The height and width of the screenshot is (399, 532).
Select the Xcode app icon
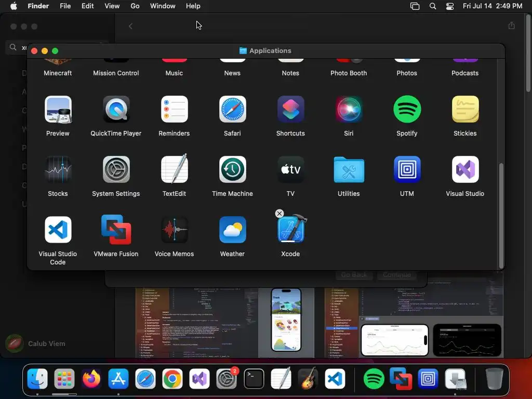[x=291, y=229]
